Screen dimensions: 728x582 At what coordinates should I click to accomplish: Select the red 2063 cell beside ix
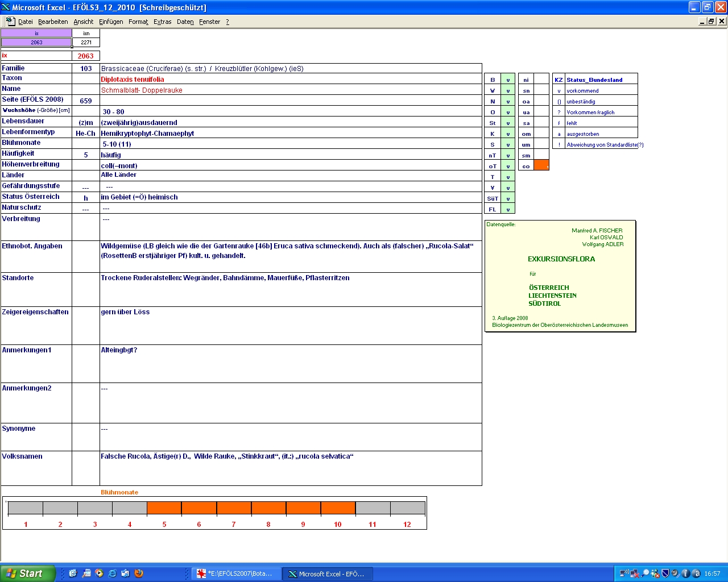tap(86, 56)
